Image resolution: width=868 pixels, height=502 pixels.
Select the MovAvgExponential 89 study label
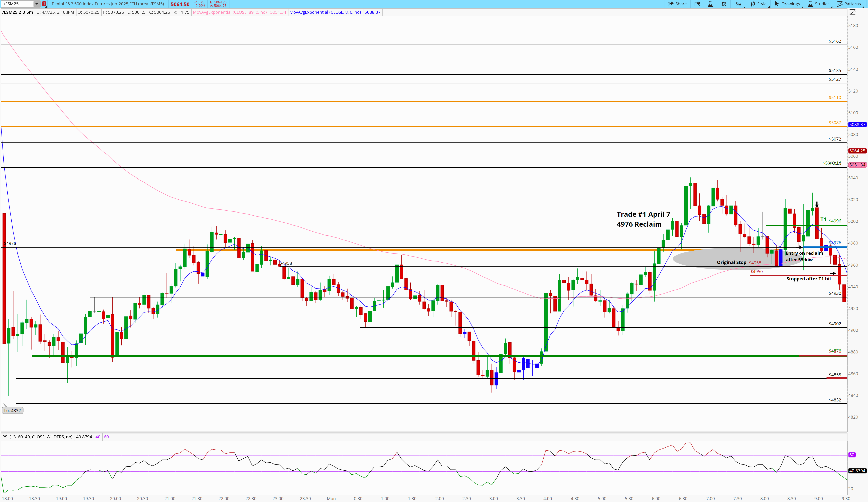pos(230,12)
